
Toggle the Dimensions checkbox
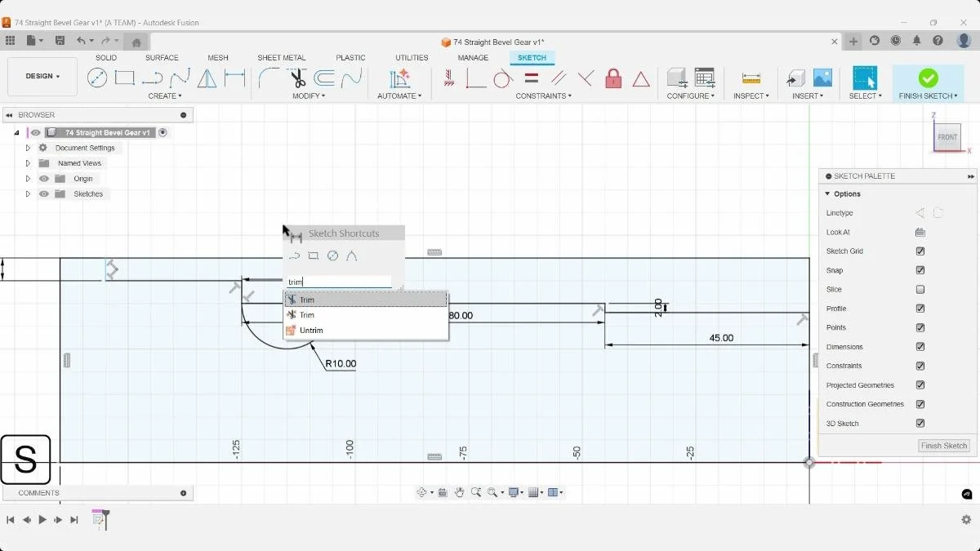click(x=920, y=347)
